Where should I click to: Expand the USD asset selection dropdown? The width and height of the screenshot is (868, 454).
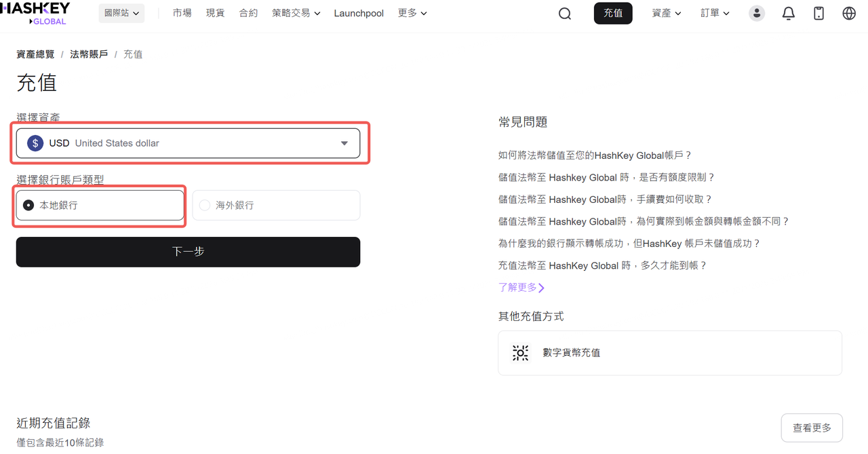pos(344,143)
